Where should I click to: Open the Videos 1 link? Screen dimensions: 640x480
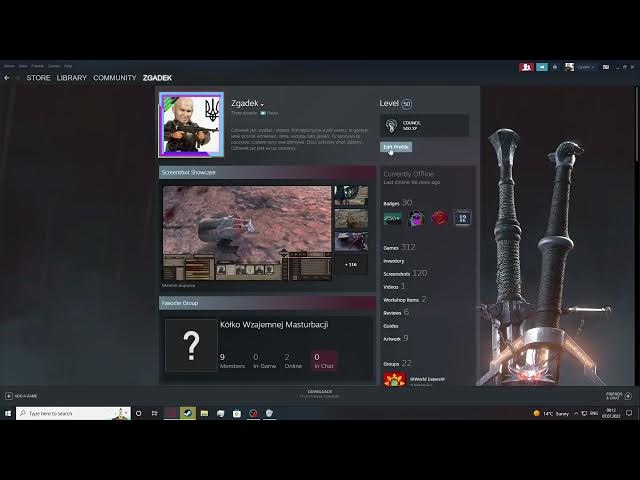click(x=394, y=287)
